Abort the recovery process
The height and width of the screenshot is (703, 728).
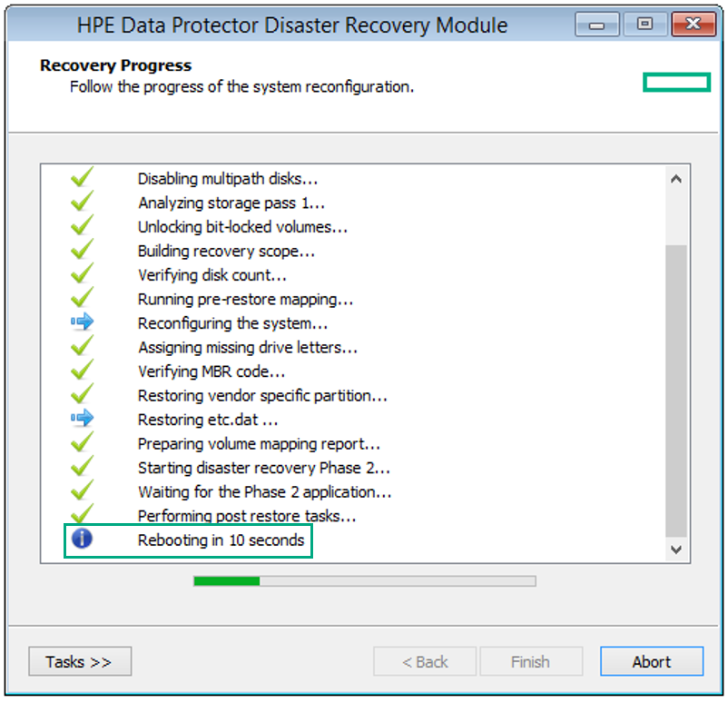652,661
